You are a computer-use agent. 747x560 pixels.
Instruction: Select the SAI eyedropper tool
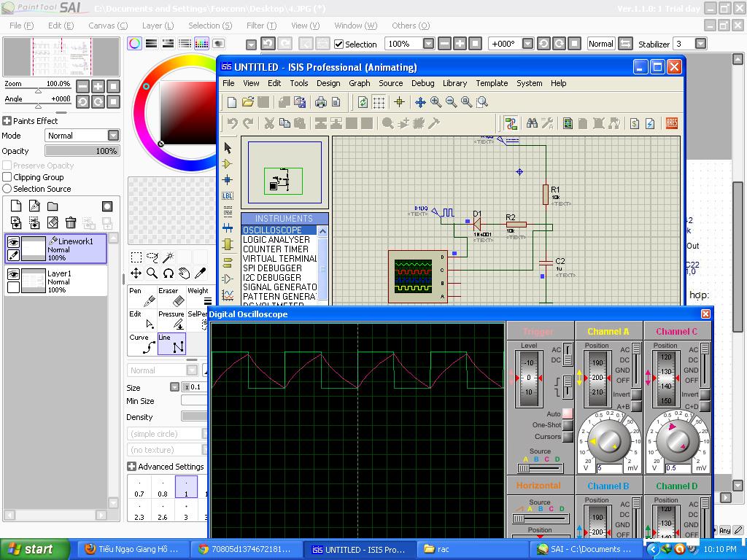pyautogui.click(x=201, y=273)
